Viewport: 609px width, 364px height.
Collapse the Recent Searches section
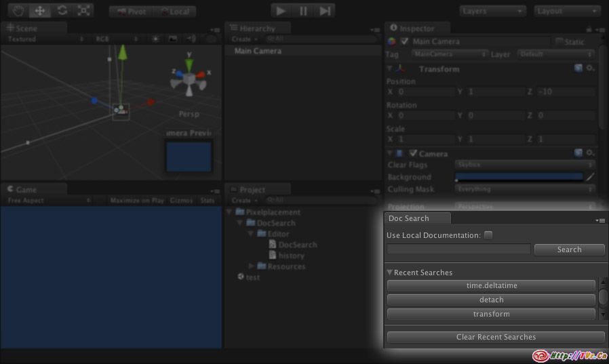tap(390, 272)
